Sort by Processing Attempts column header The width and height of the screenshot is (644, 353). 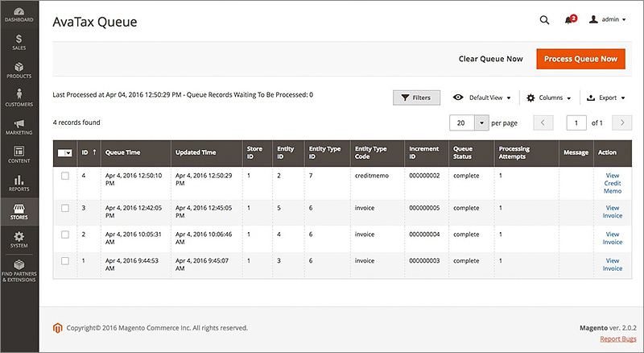click(526, 152)
